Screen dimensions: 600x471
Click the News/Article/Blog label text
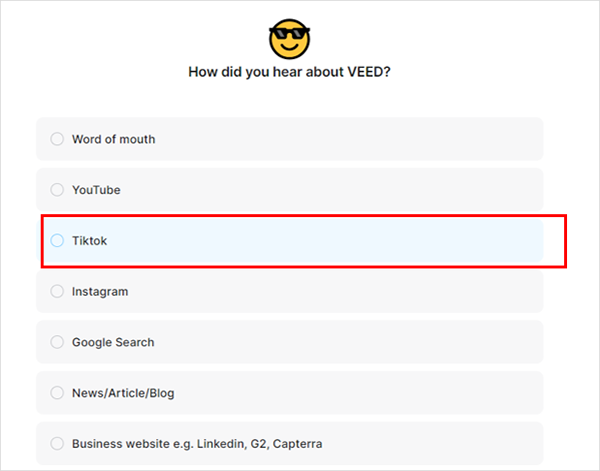(x=123, y=393)
